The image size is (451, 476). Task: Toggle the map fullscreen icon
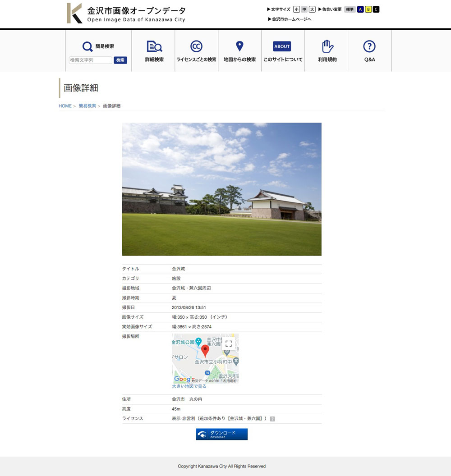tap(229, 343)
